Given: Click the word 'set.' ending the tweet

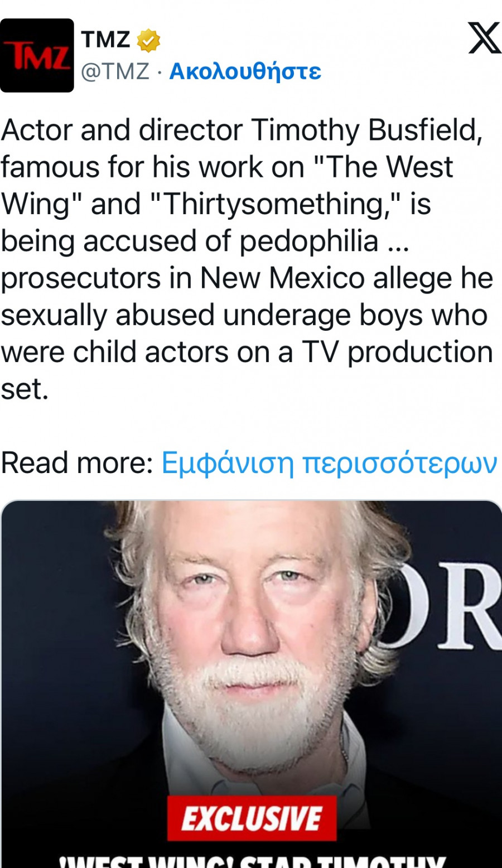Looking at the screenshot, I should pos(25,389).
